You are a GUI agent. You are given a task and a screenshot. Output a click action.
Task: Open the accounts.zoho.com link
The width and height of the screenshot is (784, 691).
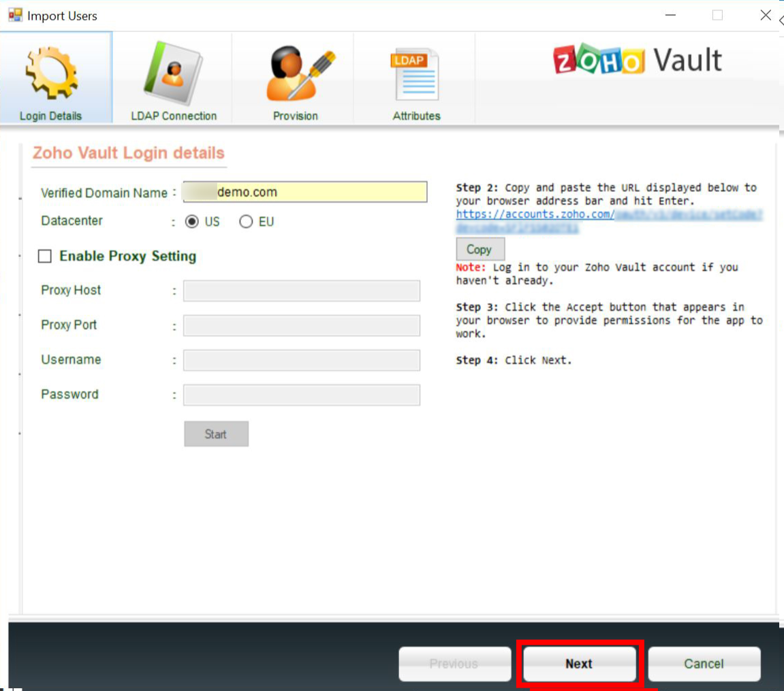pos(608,221)
